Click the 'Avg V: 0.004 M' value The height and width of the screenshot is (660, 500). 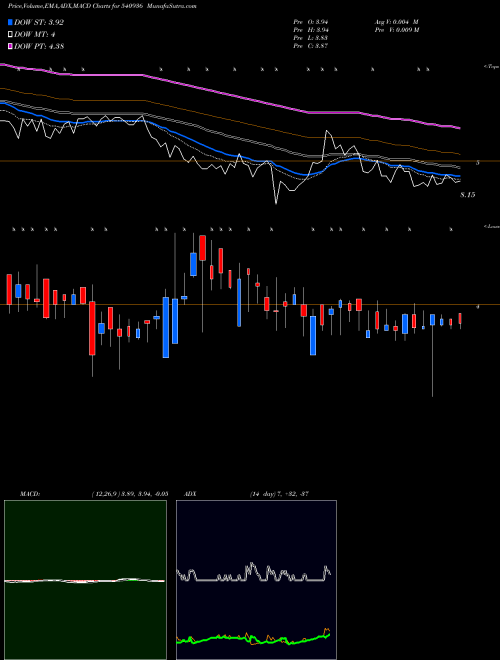pos(396,22)
